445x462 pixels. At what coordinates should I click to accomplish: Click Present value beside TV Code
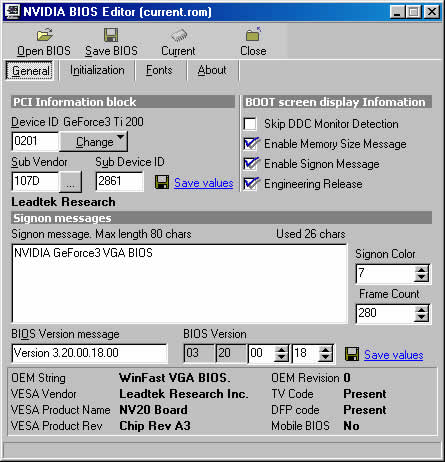coord(365,394)
